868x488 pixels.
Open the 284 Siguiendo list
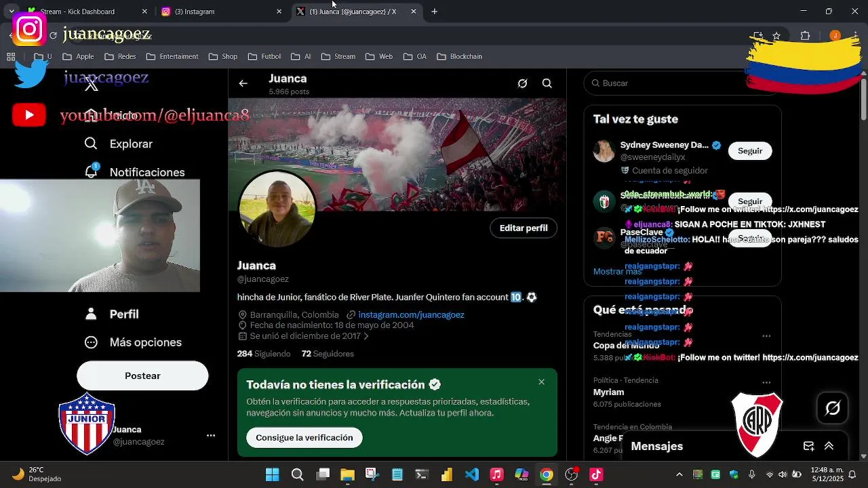tap(264, 354)
